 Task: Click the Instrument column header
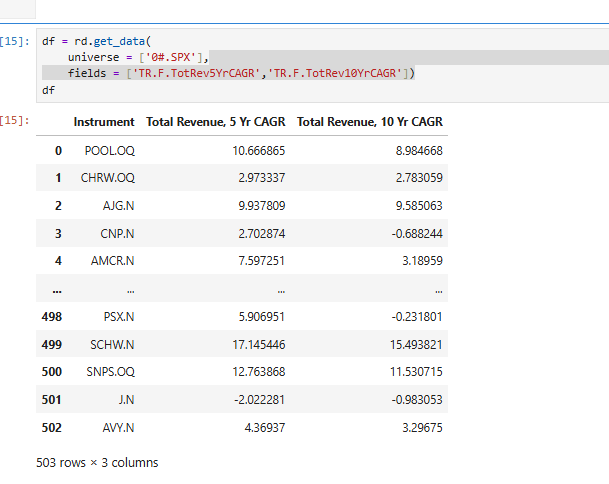[x=104, y=122]
